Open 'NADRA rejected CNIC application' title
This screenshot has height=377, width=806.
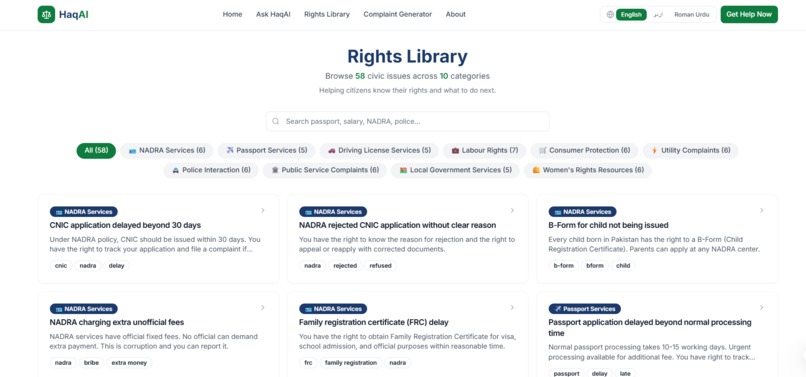[397, 225]
